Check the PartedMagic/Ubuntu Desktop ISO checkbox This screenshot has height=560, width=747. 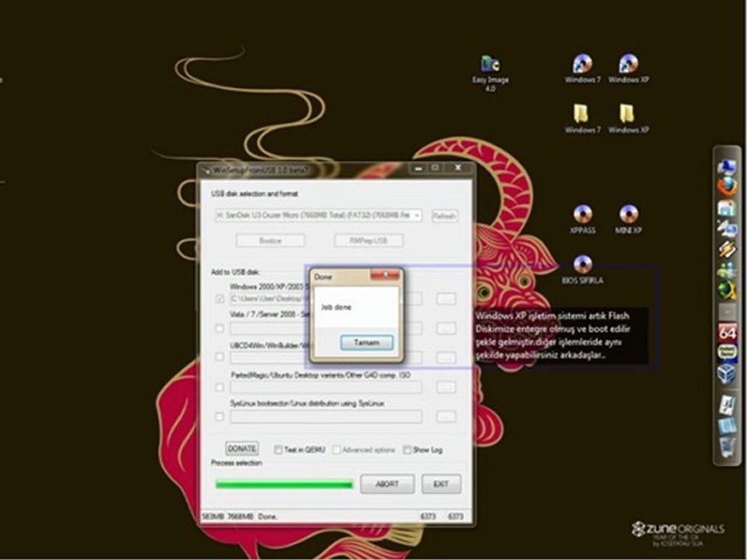(219, 387)
